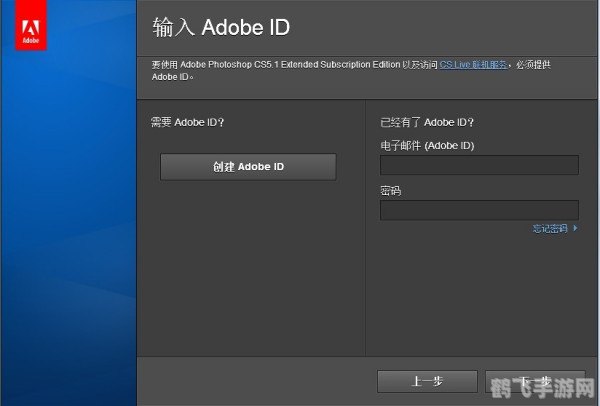Focus the 电子邮件 (Adobe ID) input field
Image resolution: width=600 pixels, height=406 pixels.
[x=479, y=165]
